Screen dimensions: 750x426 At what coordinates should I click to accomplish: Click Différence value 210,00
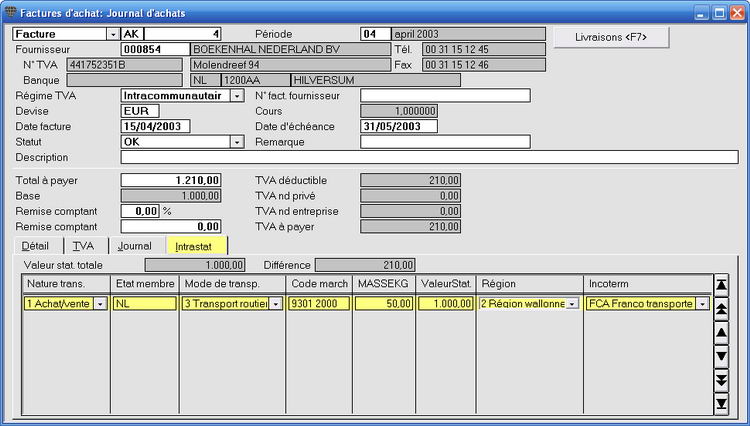tap(365, 265)
